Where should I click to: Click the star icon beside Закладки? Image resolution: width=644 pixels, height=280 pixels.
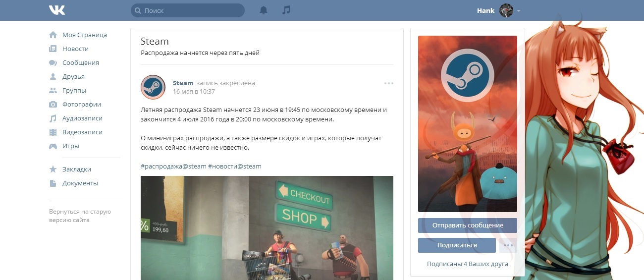53,169
